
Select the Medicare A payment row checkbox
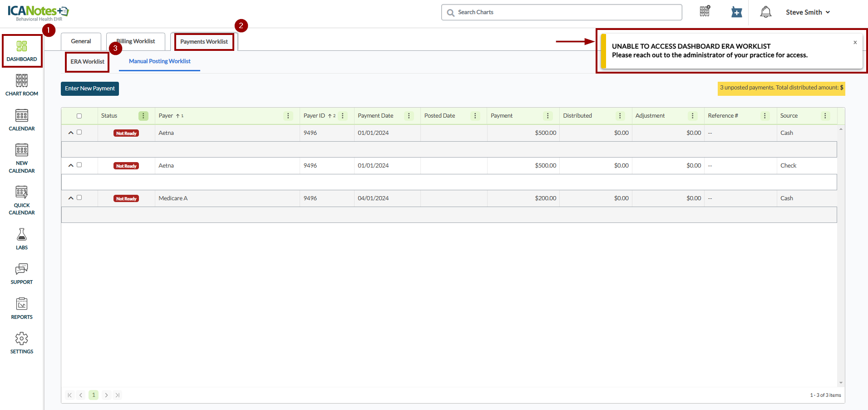point(79,198)
